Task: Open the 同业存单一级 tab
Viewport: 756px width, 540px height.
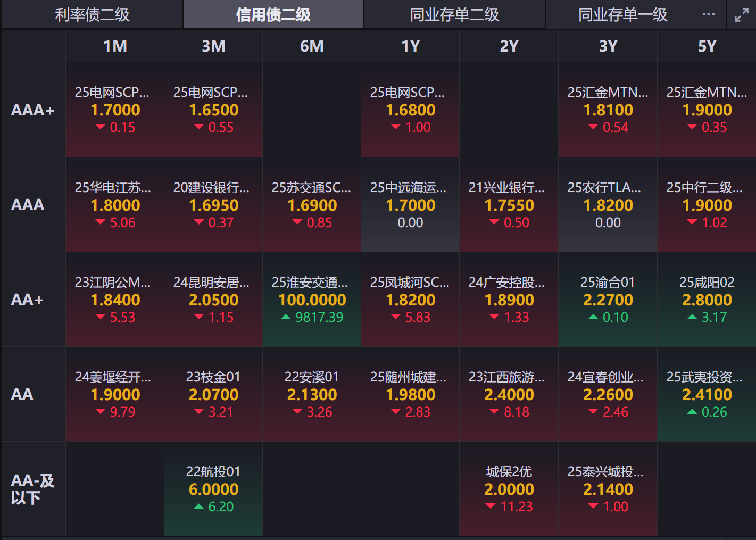Action: click(622, 14)
